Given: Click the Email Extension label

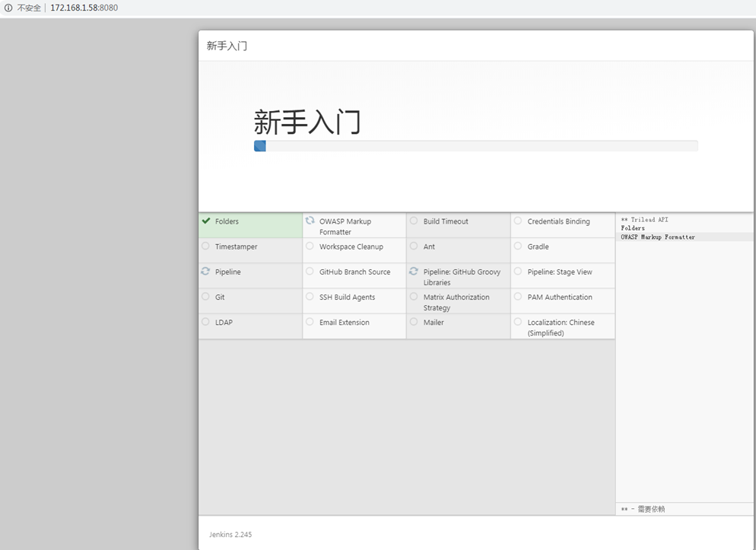Looking at the screenshot, I should click(x=345, y=323).
